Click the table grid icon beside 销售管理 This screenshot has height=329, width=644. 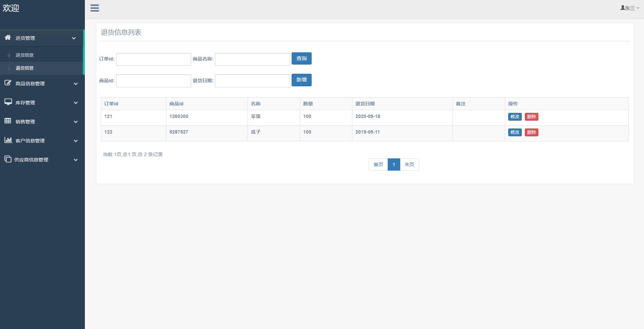8,121
